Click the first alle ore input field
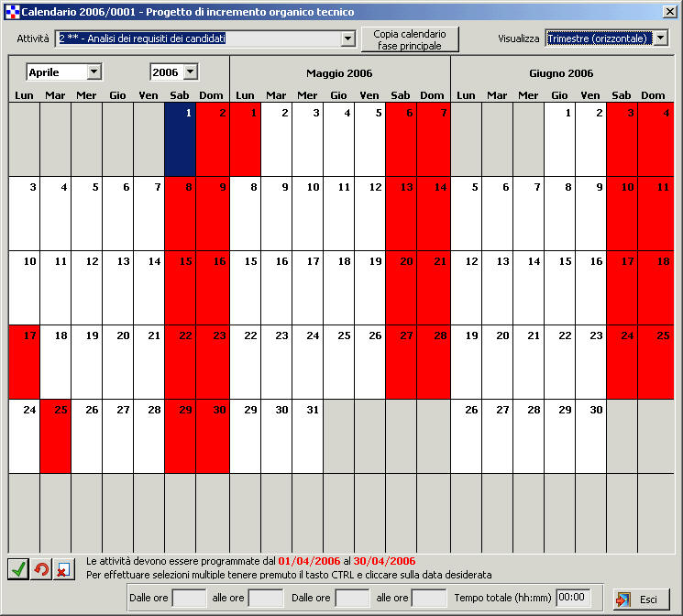Viewport: 683px width, 616px height. (x=266, y=598)
